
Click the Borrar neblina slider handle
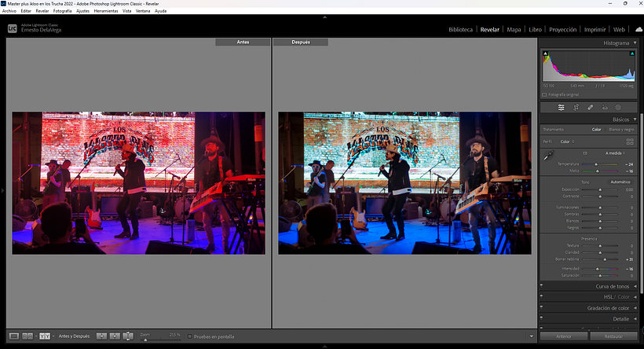[605, 259]
